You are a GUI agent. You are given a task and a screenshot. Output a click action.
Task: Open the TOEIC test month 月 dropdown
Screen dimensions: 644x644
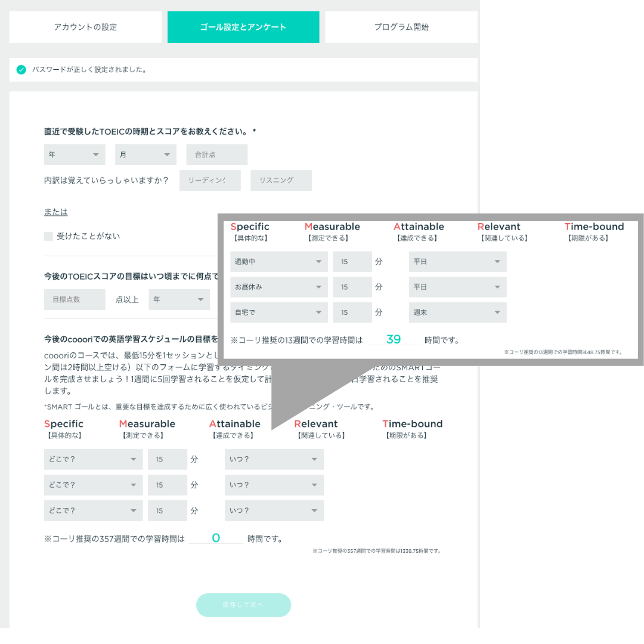pyautogui.click(x=145, y=155)
